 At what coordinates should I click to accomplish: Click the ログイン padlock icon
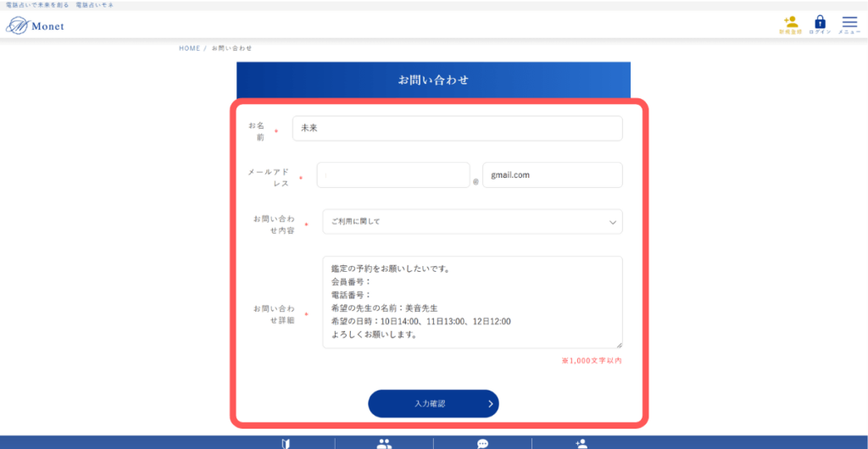(820, 23)
